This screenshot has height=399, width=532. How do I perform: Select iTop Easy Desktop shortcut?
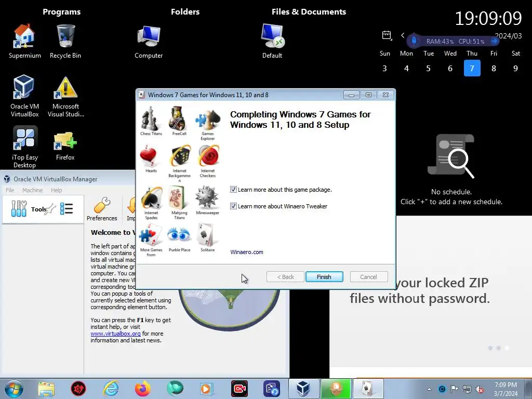pyautogui.click(x=24, y=147)
